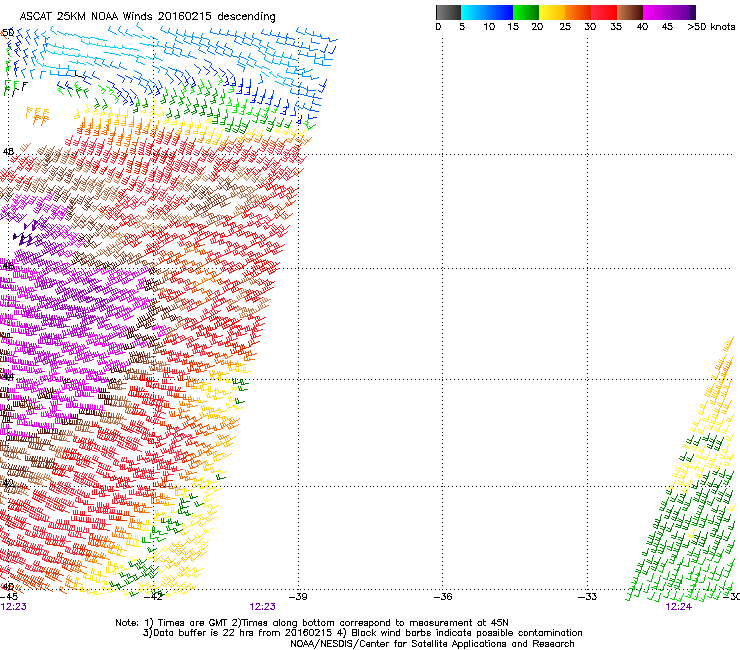Click the legend scale value '10'
This screenshot has width=740, height=650.
[489, 27]
